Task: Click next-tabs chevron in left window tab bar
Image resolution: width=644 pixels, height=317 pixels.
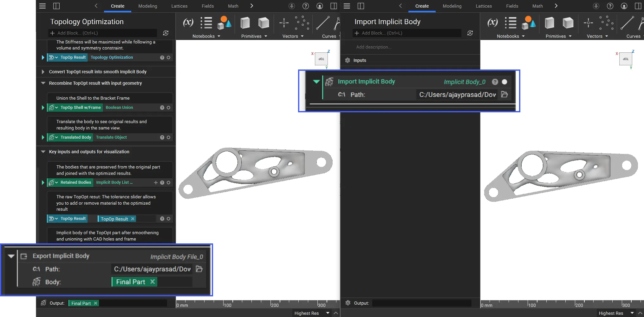Action: click(x=252, y=6)
